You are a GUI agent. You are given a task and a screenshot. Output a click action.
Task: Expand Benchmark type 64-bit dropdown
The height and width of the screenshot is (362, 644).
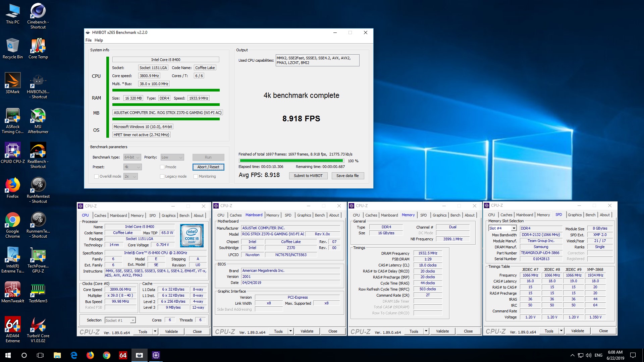click(132, 157)
